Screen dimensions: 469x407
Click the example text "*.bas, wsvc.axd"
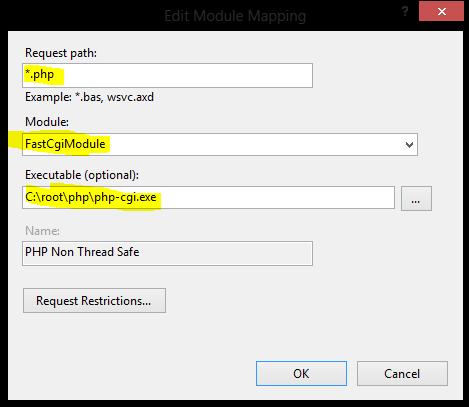click(114, 97)
